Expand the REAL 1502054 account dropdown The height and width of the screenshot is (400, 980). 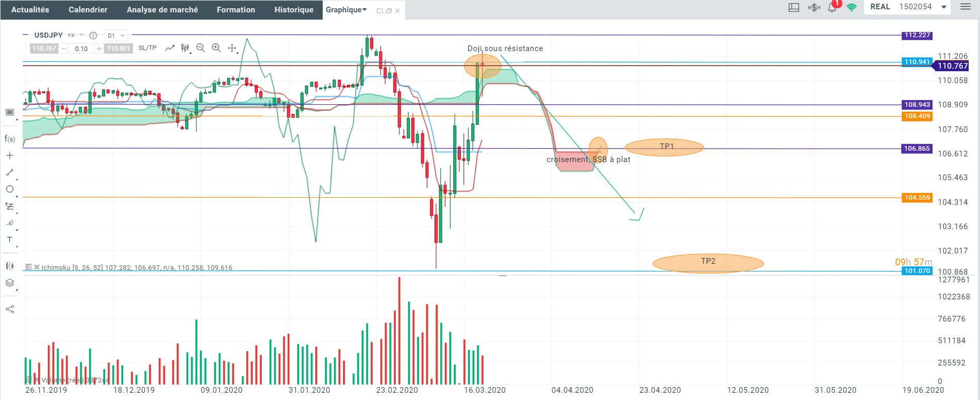(944, 7)
